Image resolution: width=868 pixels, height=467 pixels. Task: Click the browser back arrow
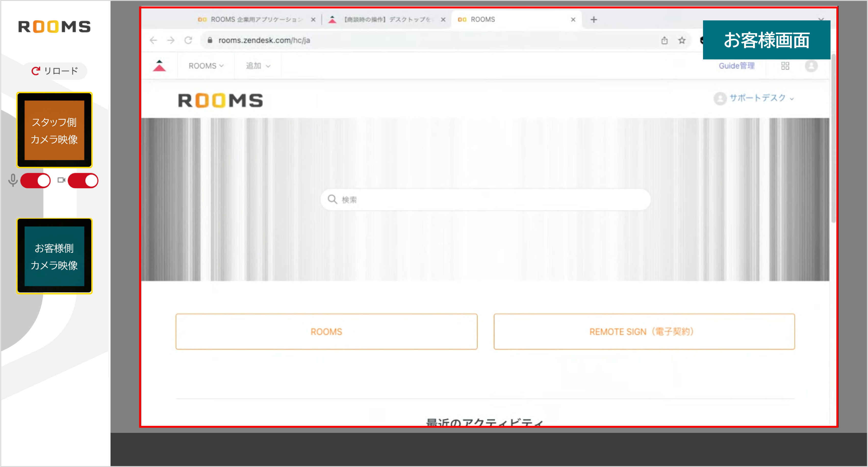(154, 41)
